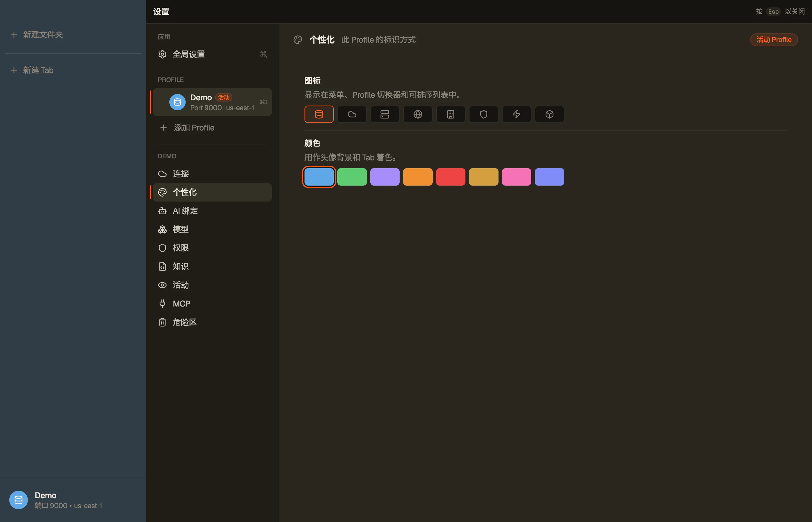The height and width of the screenshot is (522, 812).
Task: Click the trash icon next to 危险区
Action: coord(162,322)
